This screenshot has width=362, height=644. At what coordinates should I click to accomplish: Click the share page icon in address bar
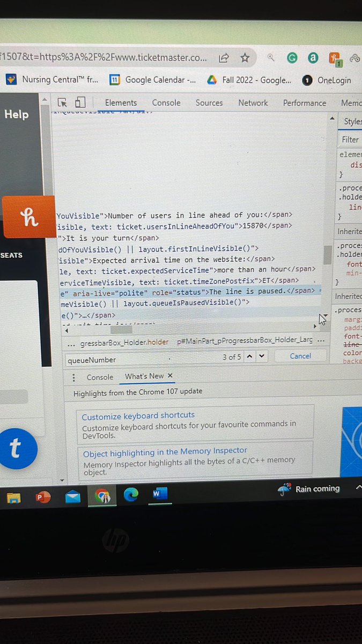[224, 57]
